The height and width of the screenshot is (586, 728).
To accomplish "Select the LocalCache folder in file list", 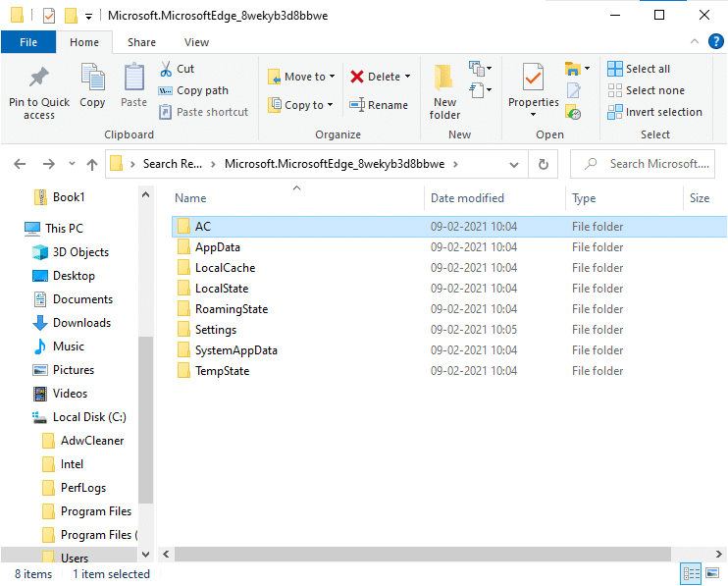I will tap(225, 268).
